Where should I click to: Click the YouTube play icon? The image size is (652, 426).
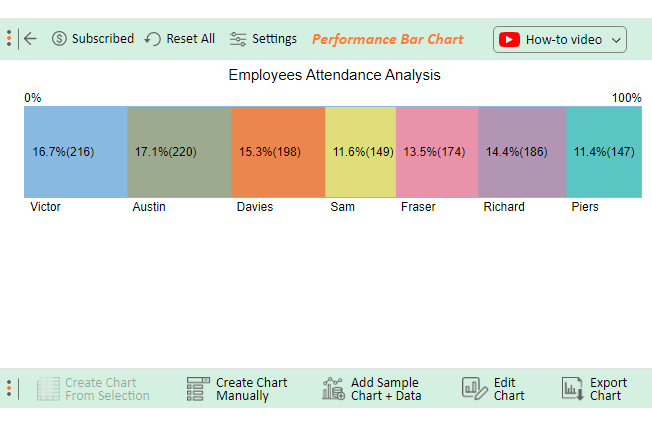pos(509,40)
